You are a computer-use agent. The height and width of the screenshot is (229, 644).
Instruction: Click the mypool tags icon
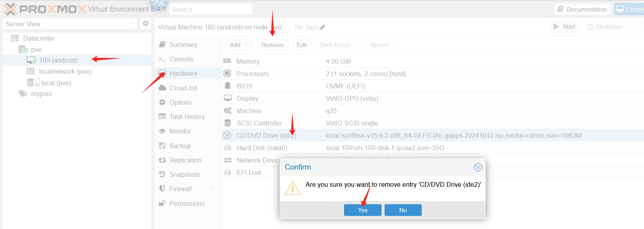click(23, 94)
